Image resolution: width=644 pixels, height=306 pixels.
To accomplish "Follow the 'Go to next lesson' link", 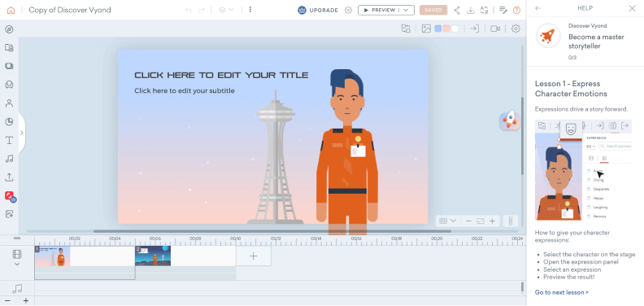I will pyautogui.click(x=561, y=292).
